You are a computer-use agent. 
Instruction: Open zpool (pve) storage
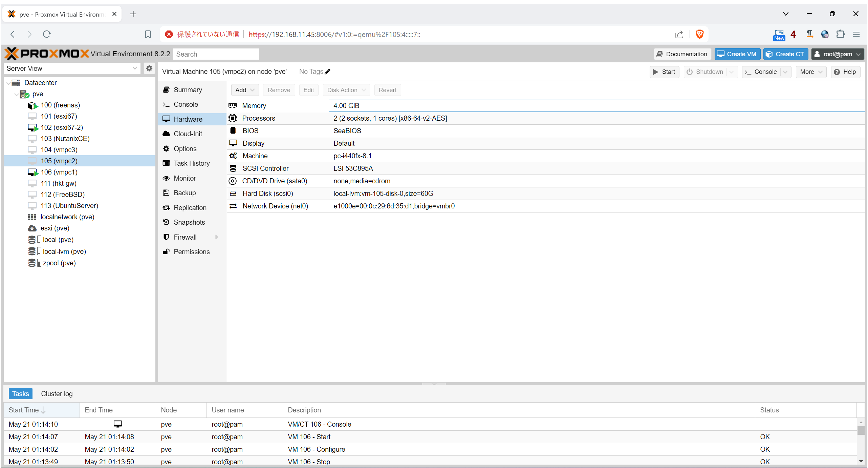point(59,263)
